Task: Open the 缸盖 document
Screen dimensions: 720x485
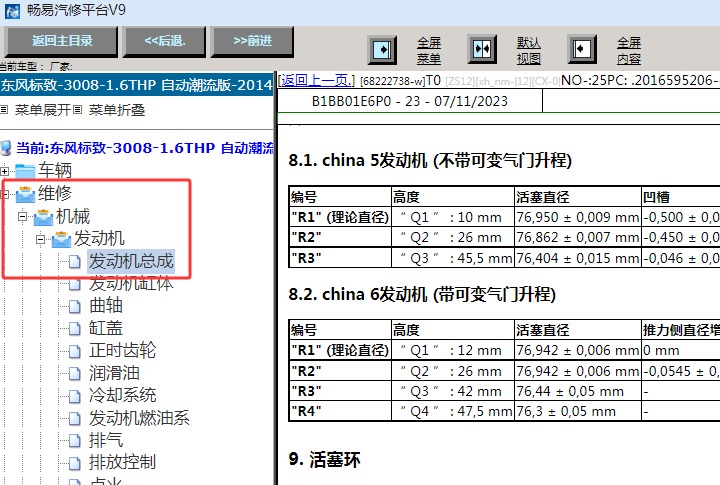Action: click(x=106, y=328)
